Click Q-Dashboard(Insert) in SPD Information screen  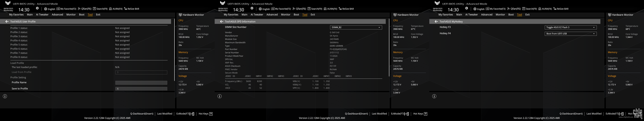click(357, 114)
